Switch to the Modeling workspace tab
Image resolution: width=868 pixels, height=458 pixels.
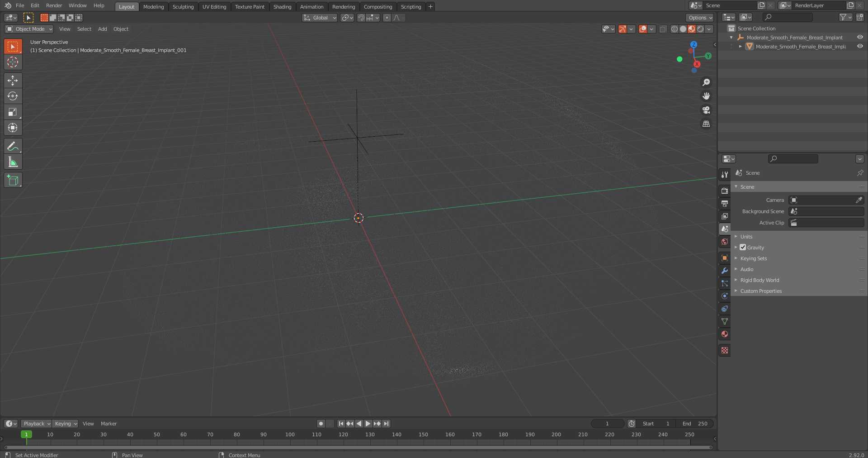154,7
